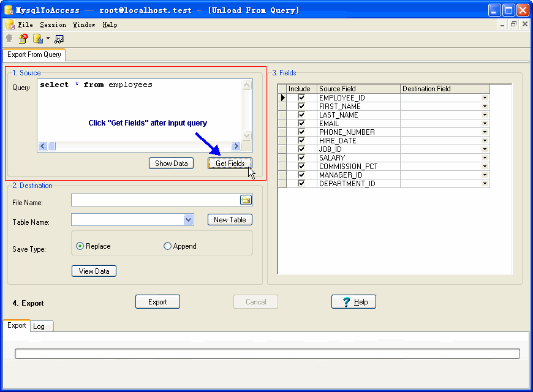Open Destination Field dropdown for LAST_NAME
The width and height of the screenshot is (533, 392).
pos(485,115)
